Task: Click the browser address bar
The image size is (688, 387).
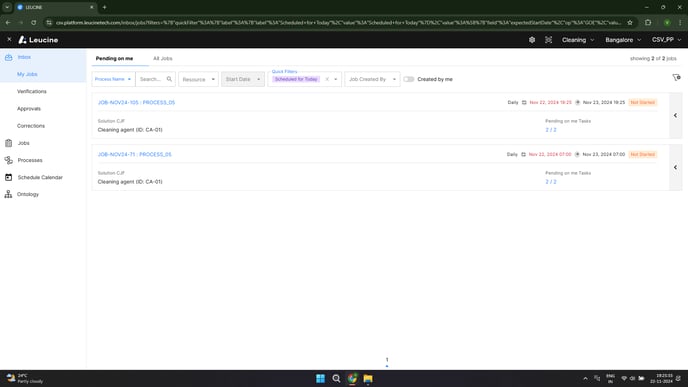Action: (x=338, y=22)
